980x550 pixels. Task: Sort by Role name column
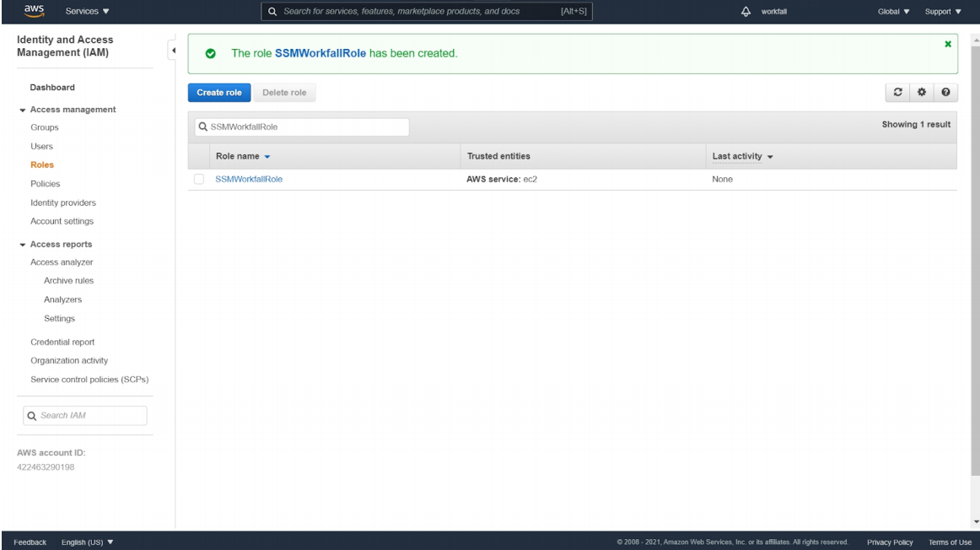point(243,156)
